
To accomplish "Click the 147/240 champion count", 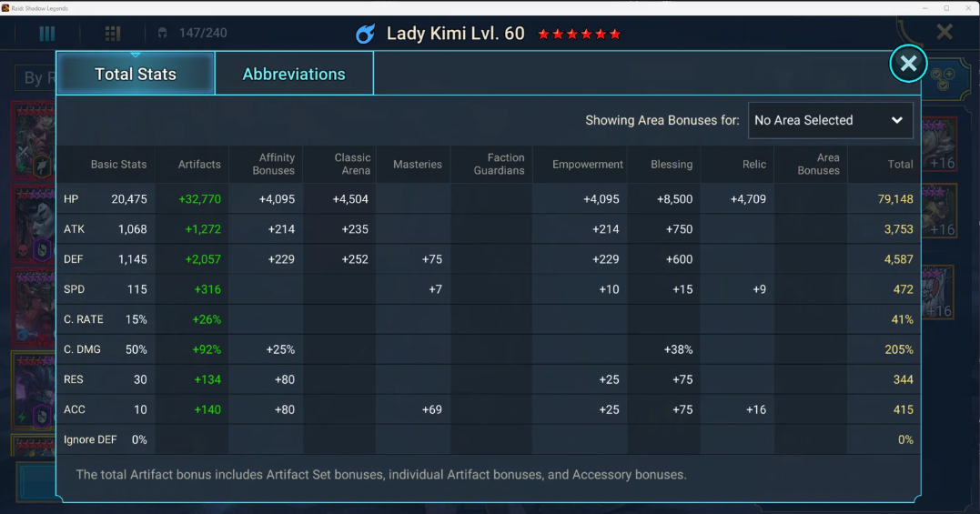I will pos(203,33).
